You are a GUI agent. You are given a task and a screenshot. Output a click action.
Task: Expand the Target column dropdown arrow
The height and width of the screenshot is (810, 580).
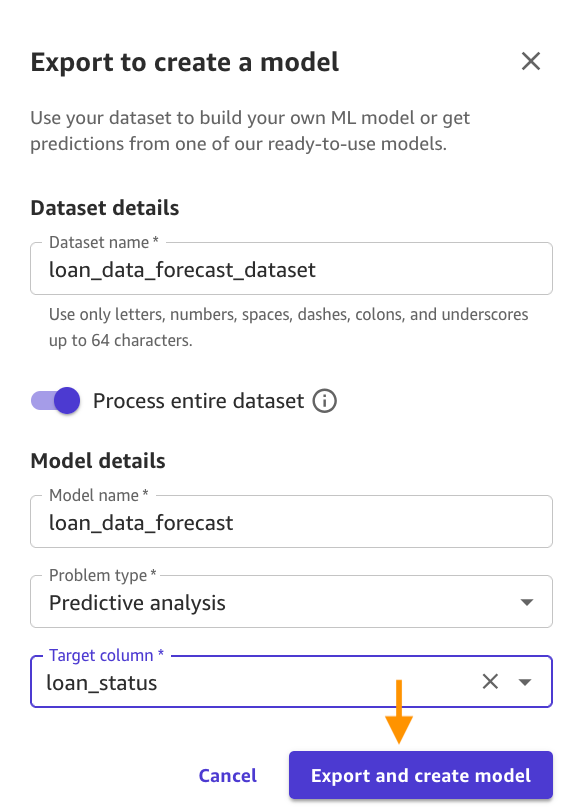[x=525, y=682]
